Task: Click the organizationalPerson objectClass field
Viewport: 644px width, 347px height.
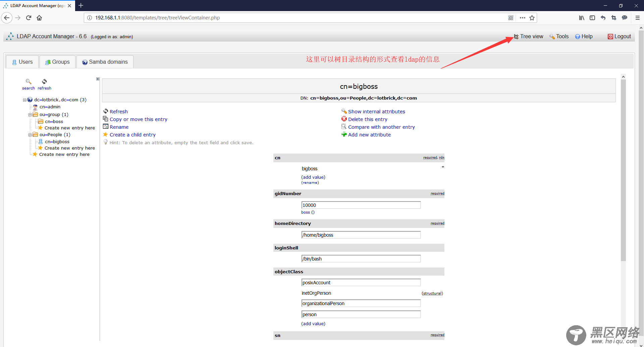Action: pyautogui.click(x=361, y=303)
